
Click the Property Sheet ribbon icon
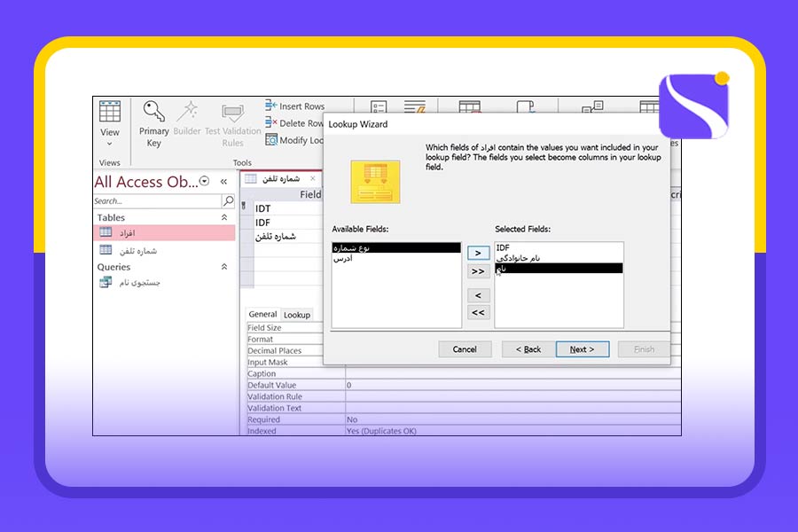(x=378, y=106)
